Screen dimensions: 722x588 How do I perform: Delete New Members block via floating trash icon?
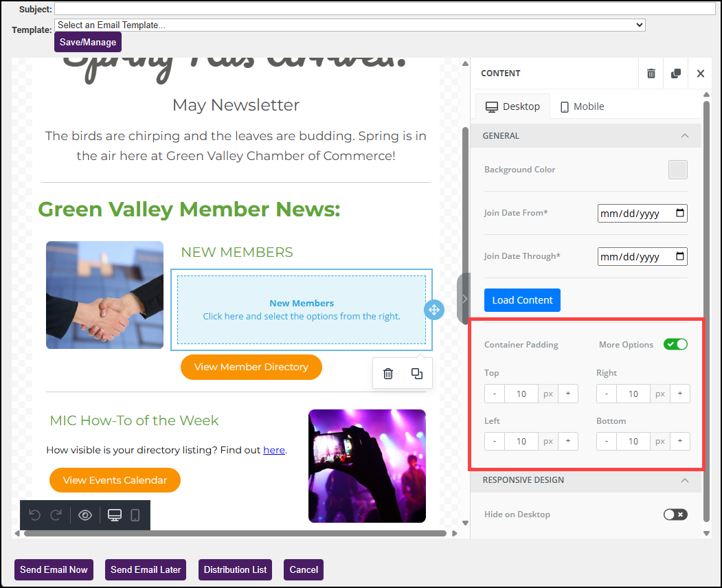click(x=388, y=374)
